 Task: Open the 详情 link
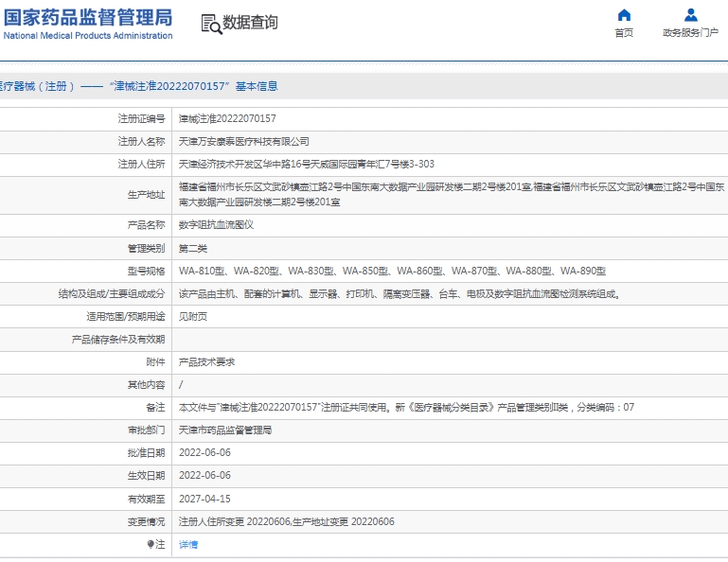point(188,544)
